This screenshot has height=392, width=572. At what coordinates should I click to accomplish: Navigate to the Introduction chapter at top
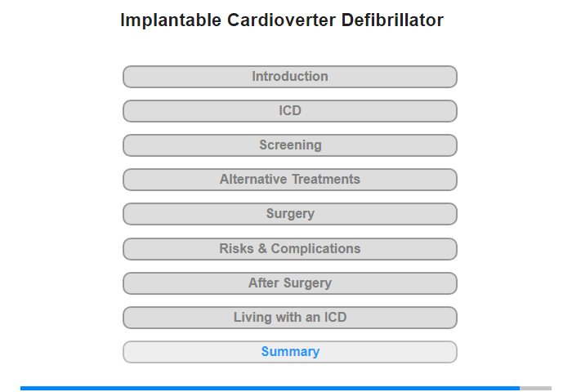(x=289, y=77)
